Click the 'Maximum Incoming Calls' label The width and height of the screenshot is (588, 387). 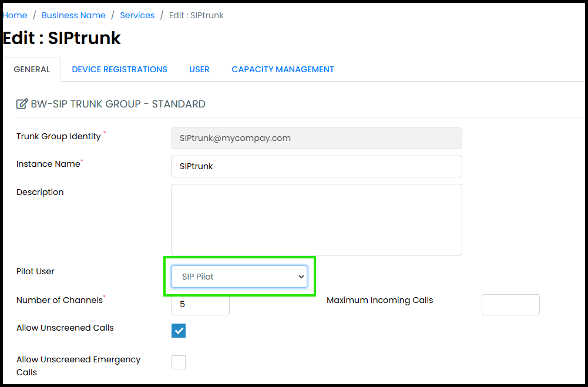(380, 300)
